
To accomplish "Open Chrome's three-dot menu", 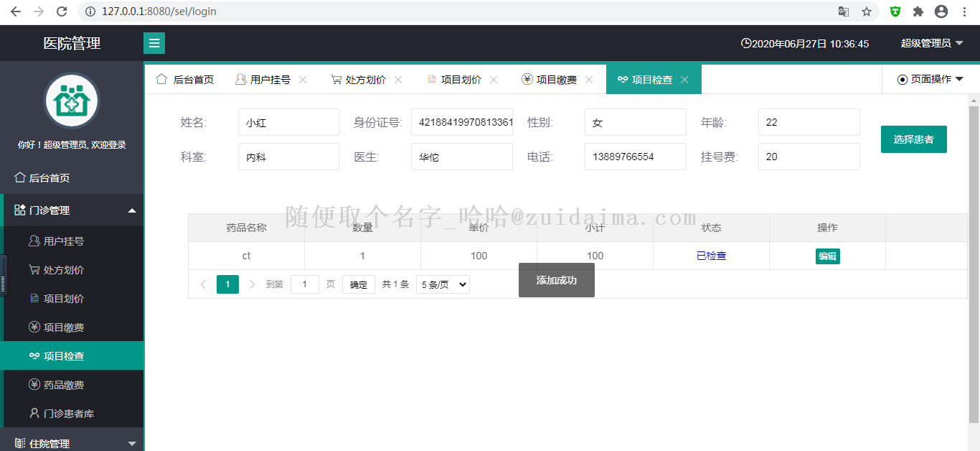I will (964, 11).
